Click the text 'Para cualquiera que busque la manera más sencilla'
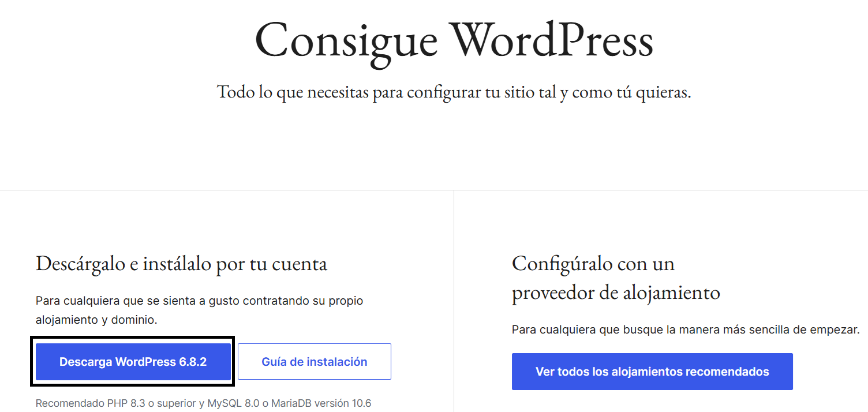868x412 pixels. (x=686, y=330)
